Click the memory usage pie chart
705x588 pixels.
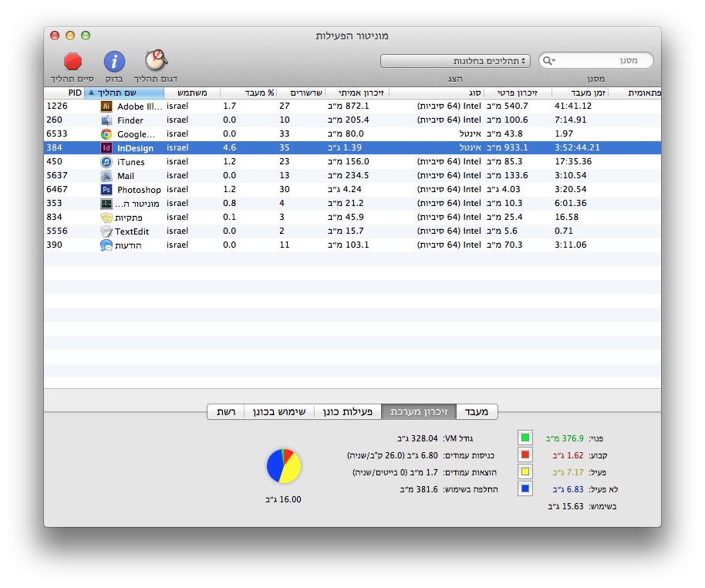(x=284, y=466)
